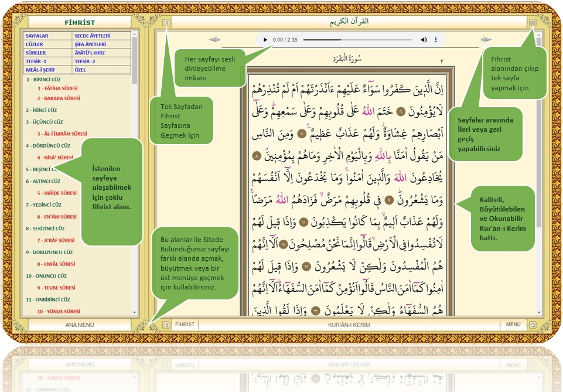This screenshot has width=563, height=392.
Task: Open 6 - EN'ÂM SÛRESİ
Action: 57,217
